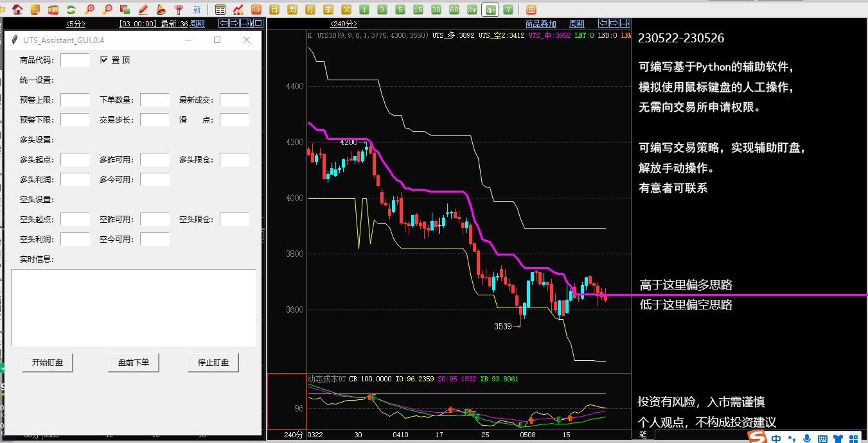Click 盘前下单 button

coord(134,362)
